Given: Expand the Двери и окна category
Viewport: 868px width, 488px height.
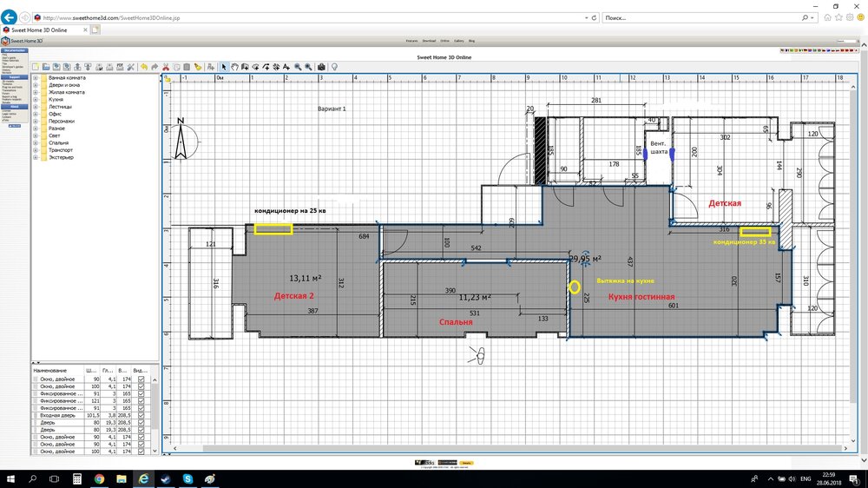Looking at the screenshot, I should [36, 85].
